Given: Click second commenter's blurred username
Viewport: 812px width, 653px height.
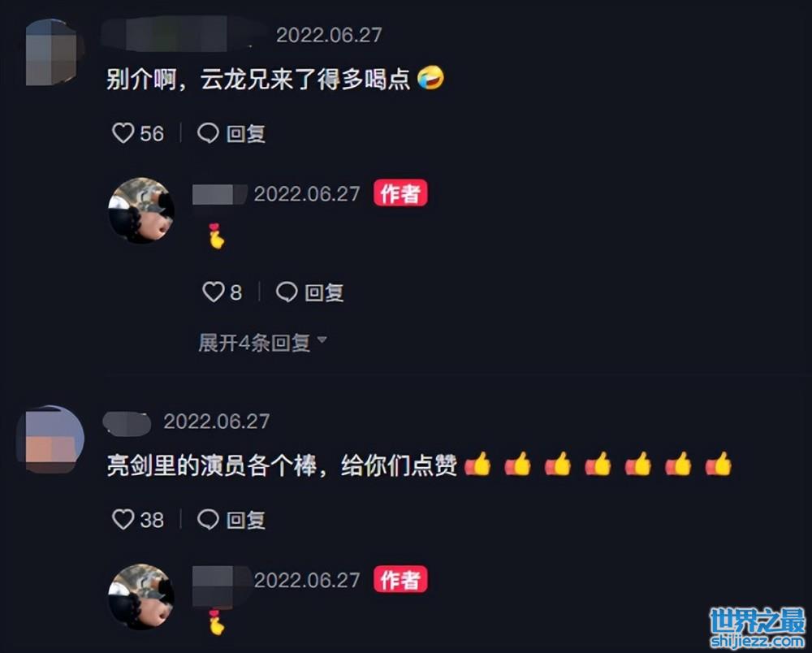Looking at the screenshot, I should click(127, 422).
